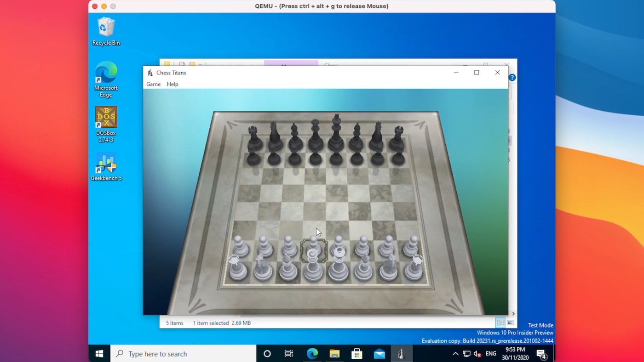Select the highlighted white pawn on d2
644x362 pixels.
click(x=314, y=248)
